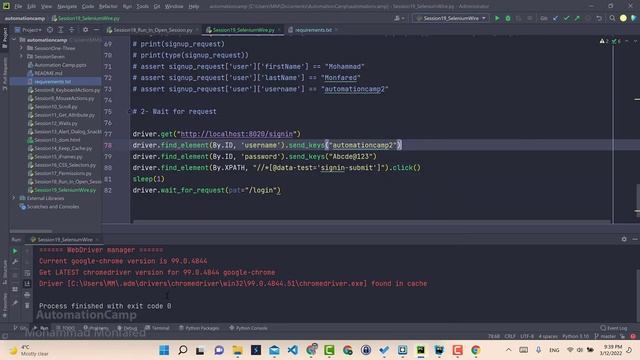Open the Navigate menu
Screen dimensions: 640x360
coord(67,6)
